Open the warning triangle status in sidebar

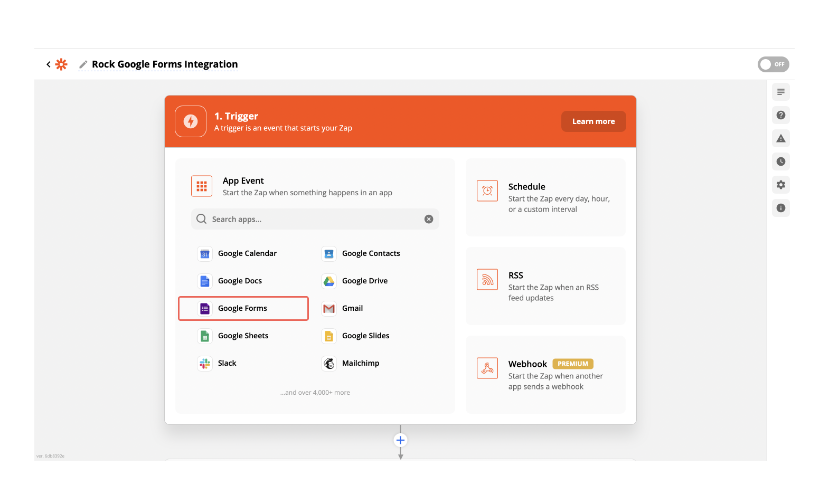[781, 138]
